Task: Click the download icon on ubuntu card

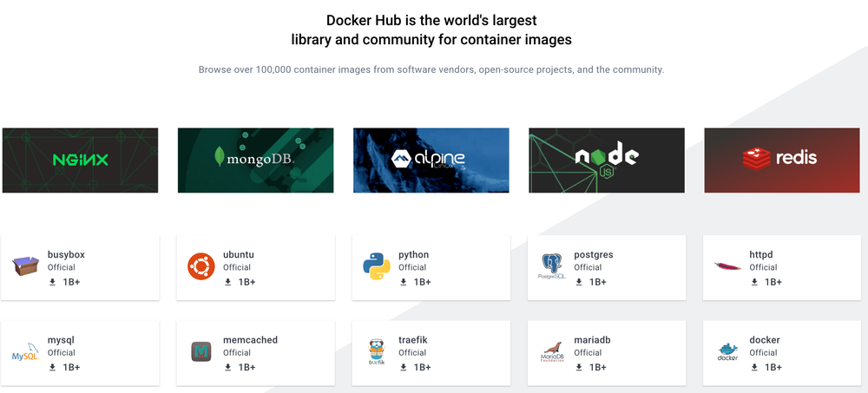Action: pyautogui.click(x=228, y=282)
